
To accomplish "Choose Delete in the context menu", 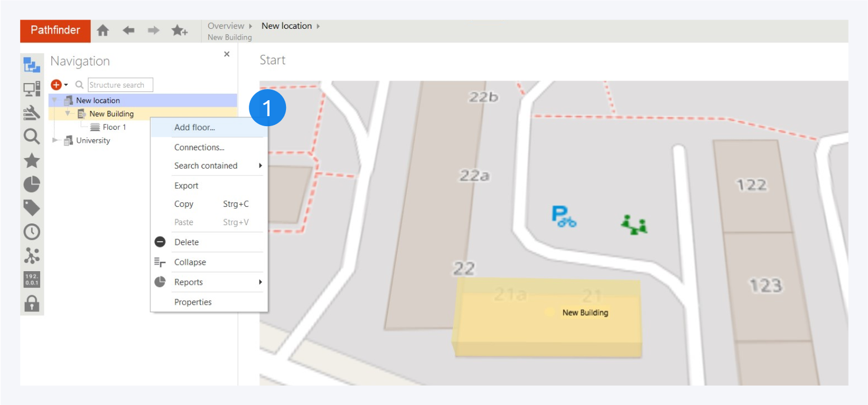I will (186, 242).
